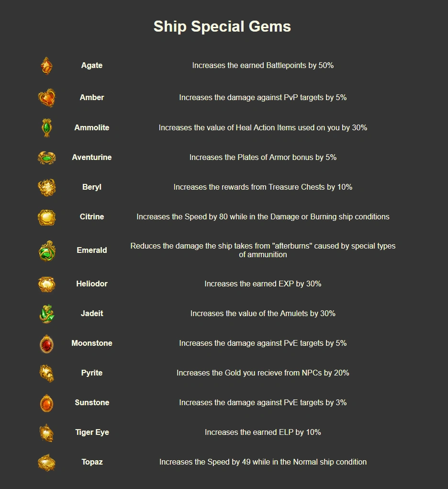Click the Agate gem icon

click(46, 66)
